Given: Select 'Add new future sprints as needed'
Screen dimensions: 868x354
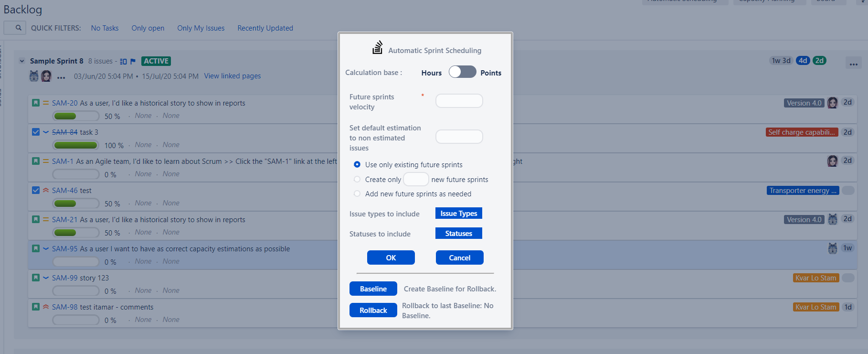Looking at the screenshot, I should tap(357, 193).
